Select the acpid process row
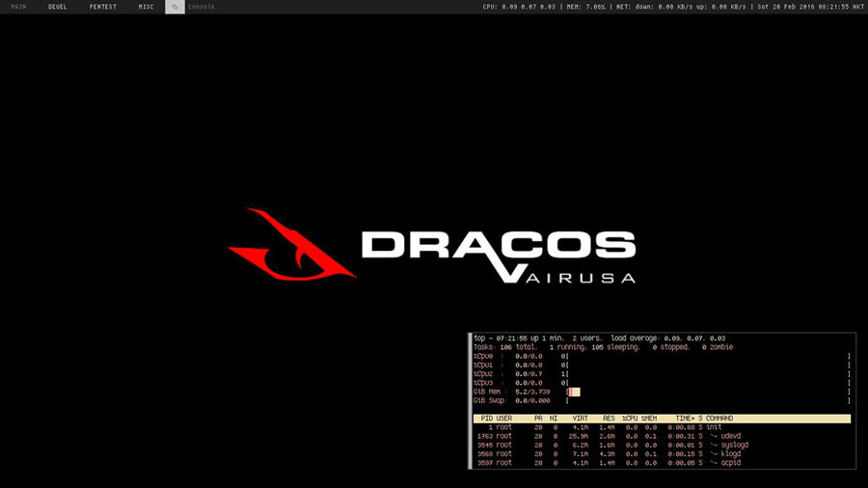Viewport: 868px width, 488px height. (662, 463)
